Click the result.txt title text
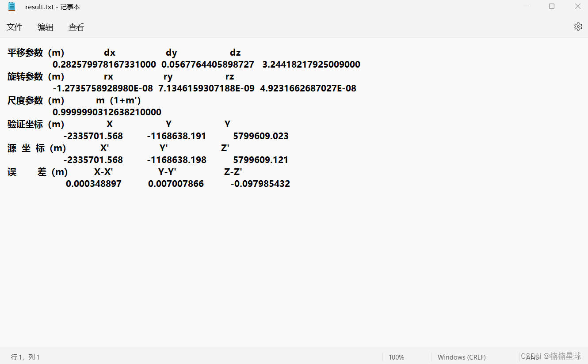The height and width of the screenshot is (364, 588). tap(40, 7)
